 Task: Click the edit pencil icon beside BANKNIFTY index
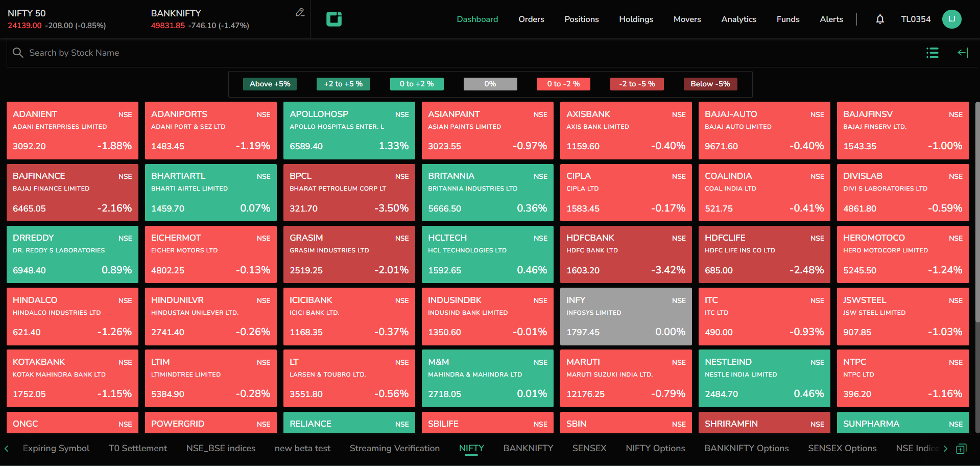[300, 12]
